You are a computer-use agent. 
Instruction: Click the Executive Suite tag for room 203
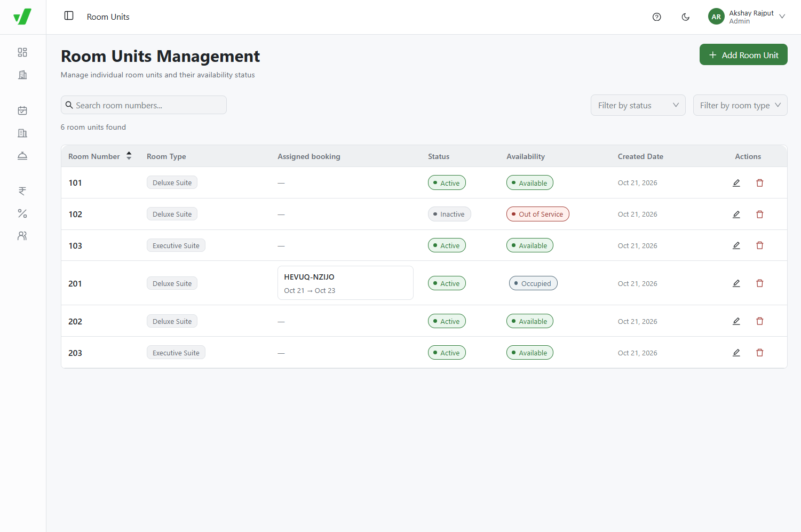pyautogui.click(x=176, y=353)
